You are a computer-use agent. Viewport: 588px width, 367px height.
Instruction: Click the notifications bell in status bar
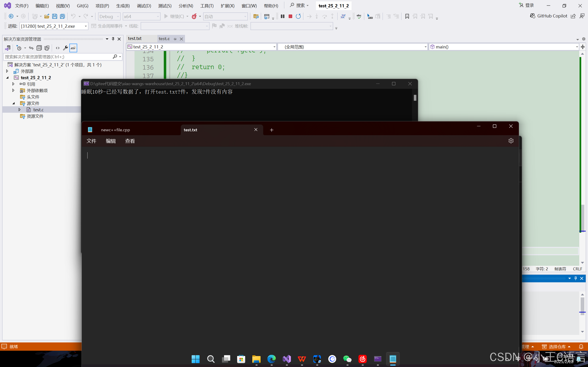coord(581,347)
